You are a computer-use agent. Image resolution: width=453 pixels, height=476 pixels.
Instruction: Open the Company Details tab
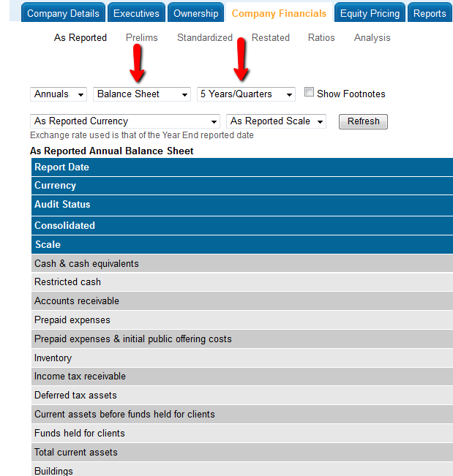point(63,12)
